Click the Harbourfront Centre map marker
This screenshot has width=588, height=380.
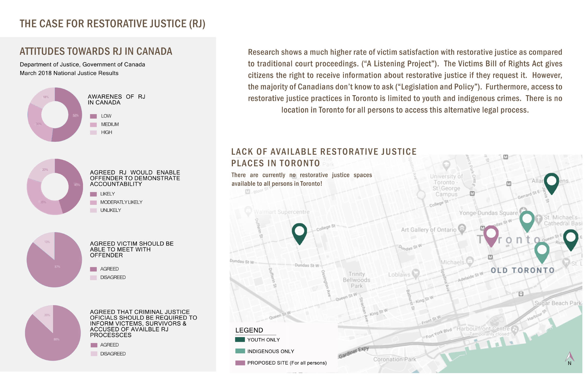click(x=514, y=329)
